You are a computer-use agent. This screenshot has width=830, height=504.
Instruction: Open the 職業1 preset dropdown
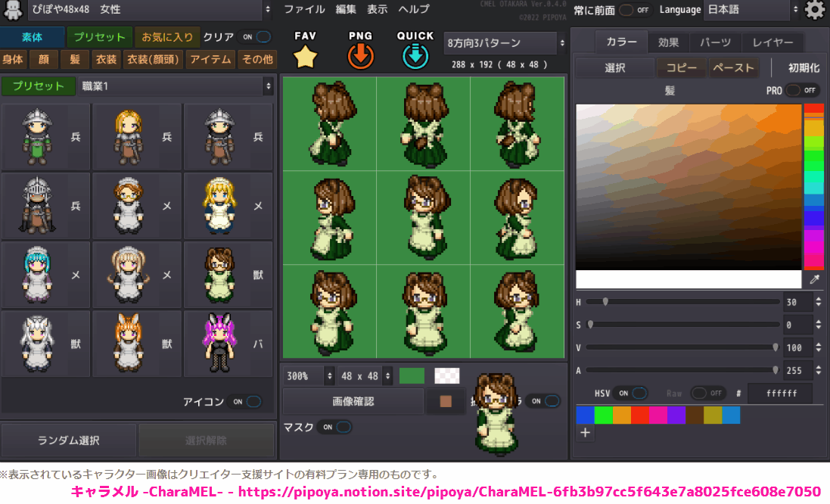pos(176,86)
